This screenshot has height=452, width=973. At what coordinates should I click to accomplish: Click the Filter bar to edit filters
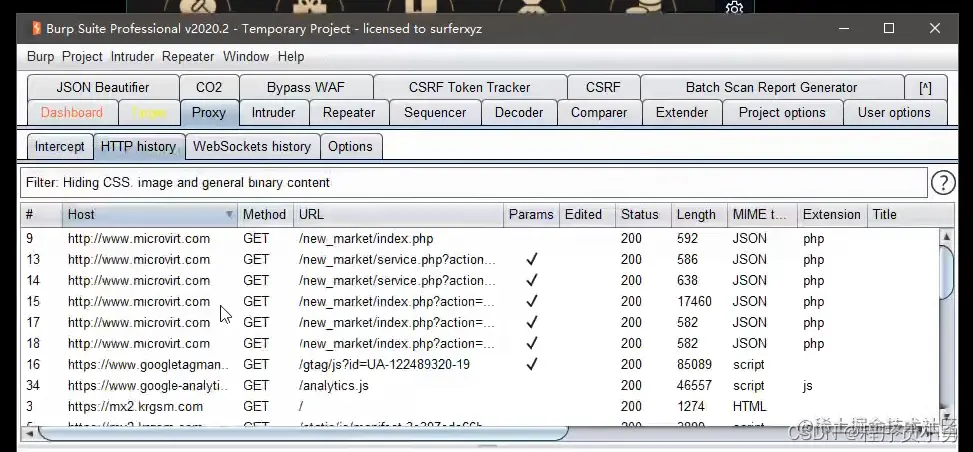[474, 183]
